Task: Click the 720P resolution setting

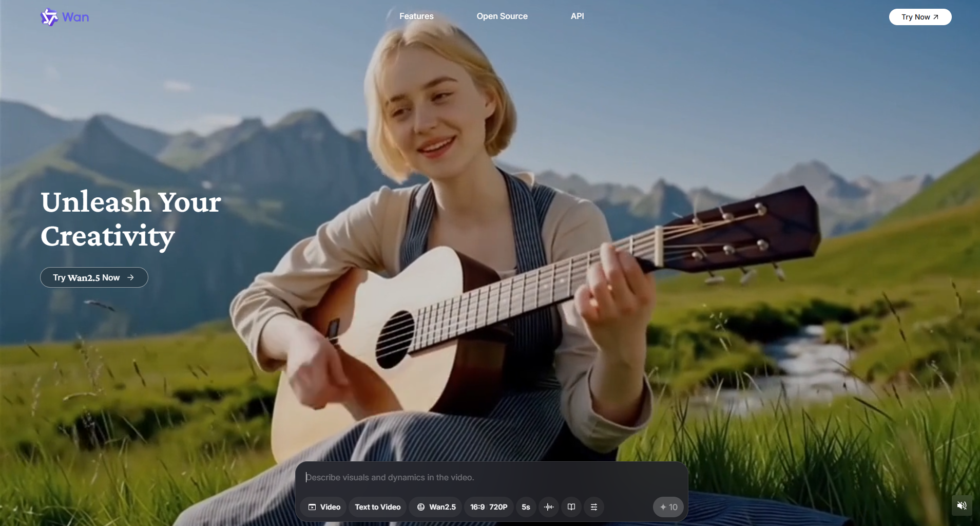Action: [x=498, y=507]
